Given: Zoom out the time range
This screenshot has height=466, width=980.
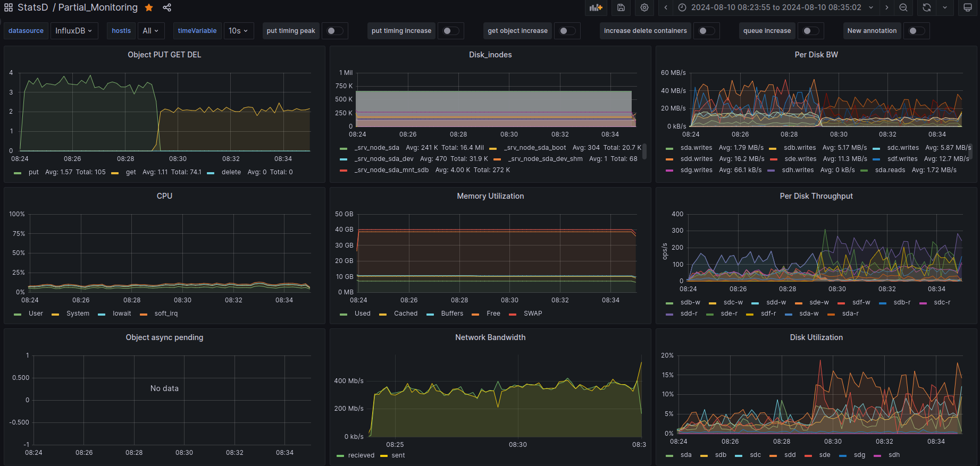Looking at the screenshot, I should [903, 7].
